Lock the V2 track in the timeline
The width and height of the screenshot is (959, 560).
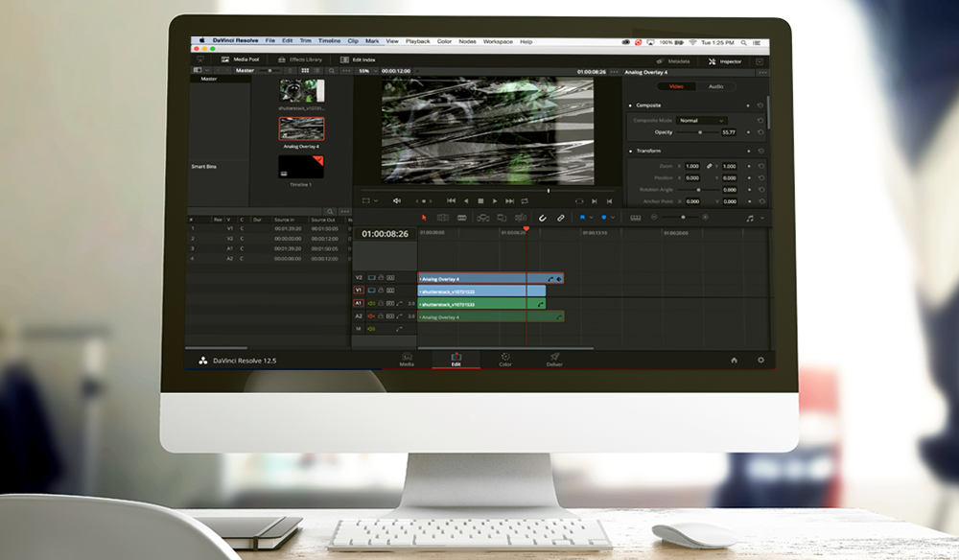click(x=381, y=276)
